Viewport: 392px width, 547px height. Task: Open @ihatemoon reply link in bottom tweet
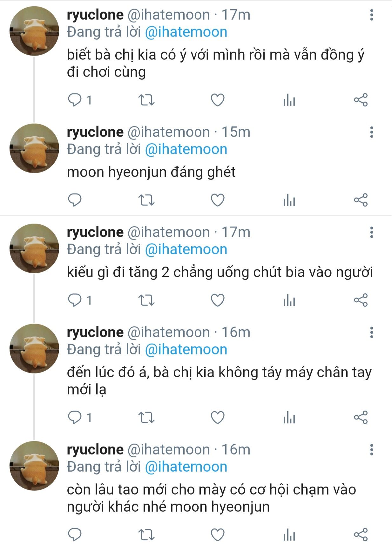click(x=186, y=467)
